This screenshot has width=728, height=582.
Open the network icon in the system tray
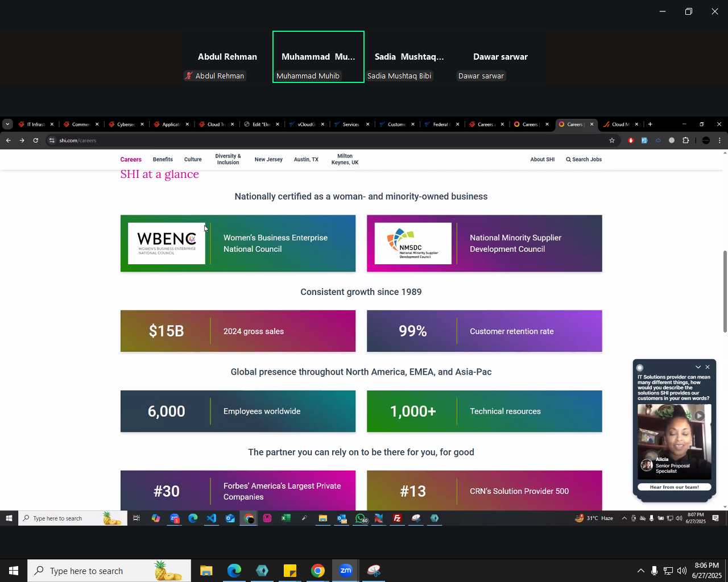(668, 571)
